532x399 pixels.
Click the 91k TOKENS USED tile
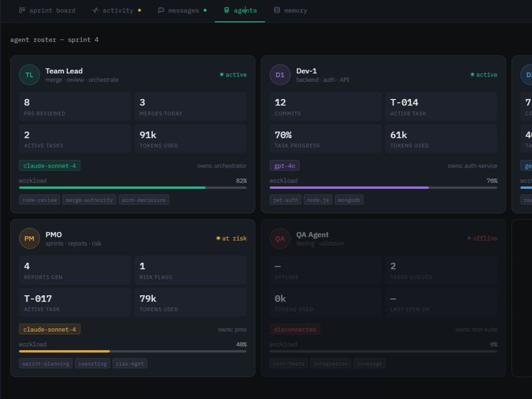[190, 138]
